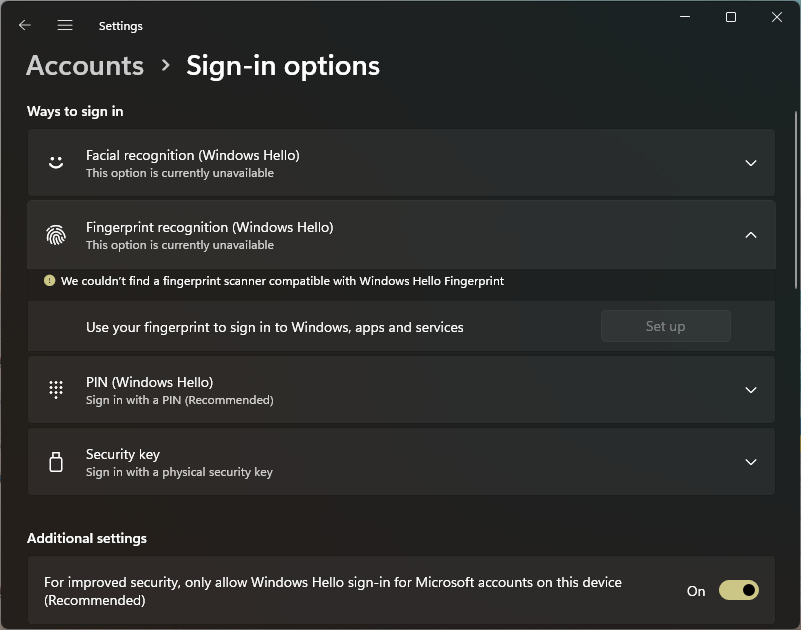Open the hamburger navigation menu
This screenshot has width=801, height=630.
(x=65, y=25)
